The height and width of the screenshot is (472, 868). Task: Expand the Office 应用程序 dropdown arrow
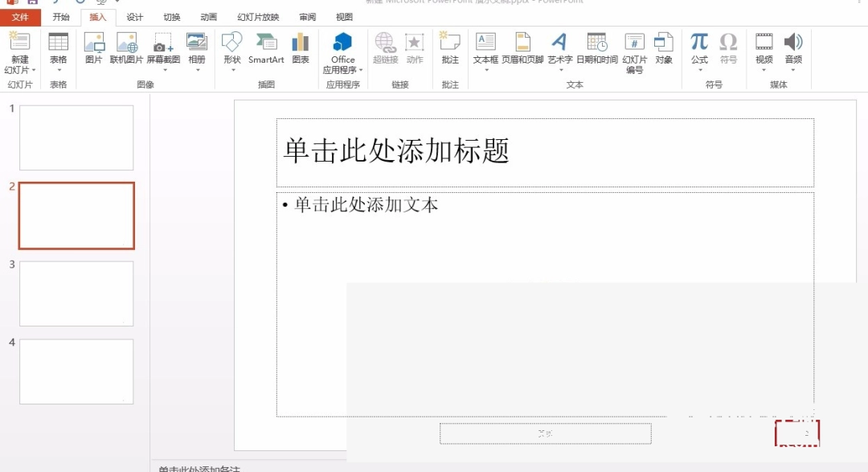(x=360, y=70)
